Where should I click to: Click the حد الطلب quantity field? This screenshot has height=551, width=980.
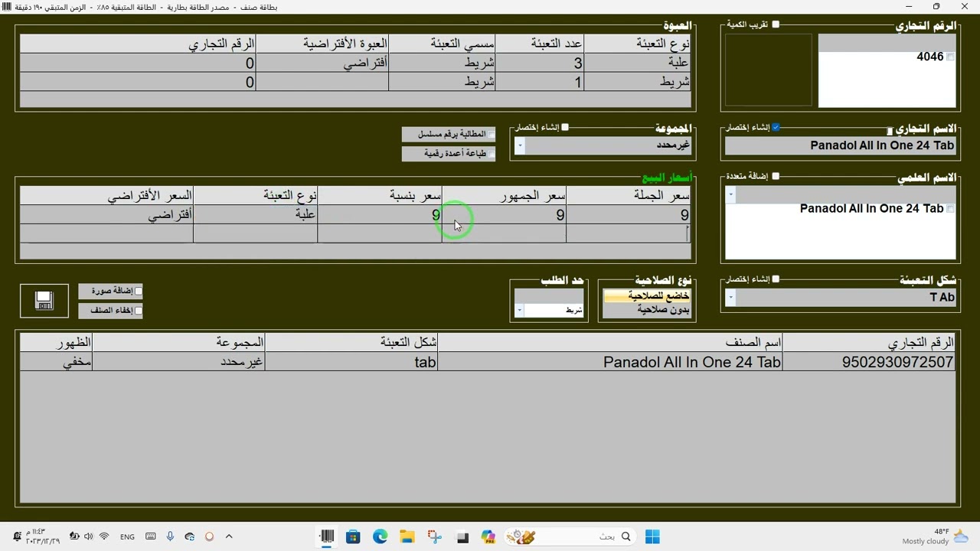coord(549,296)
